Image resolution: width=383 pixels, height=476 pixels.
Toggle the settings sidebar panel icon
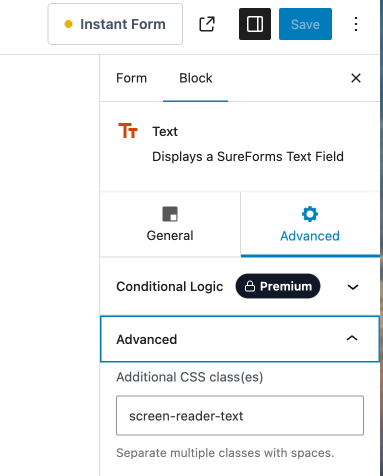(x=255, y=24)
